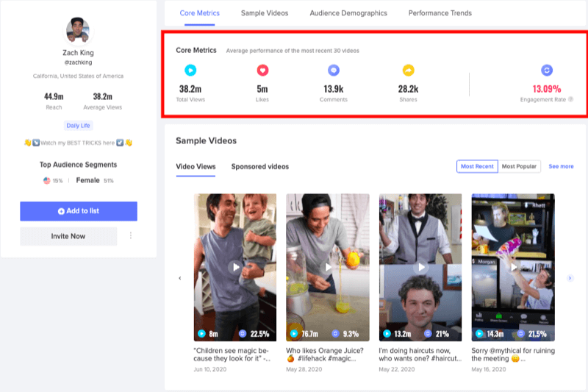588x392 pixels.
Task: Click the 44.9m Reach value
Action: [x=54, y=97]
